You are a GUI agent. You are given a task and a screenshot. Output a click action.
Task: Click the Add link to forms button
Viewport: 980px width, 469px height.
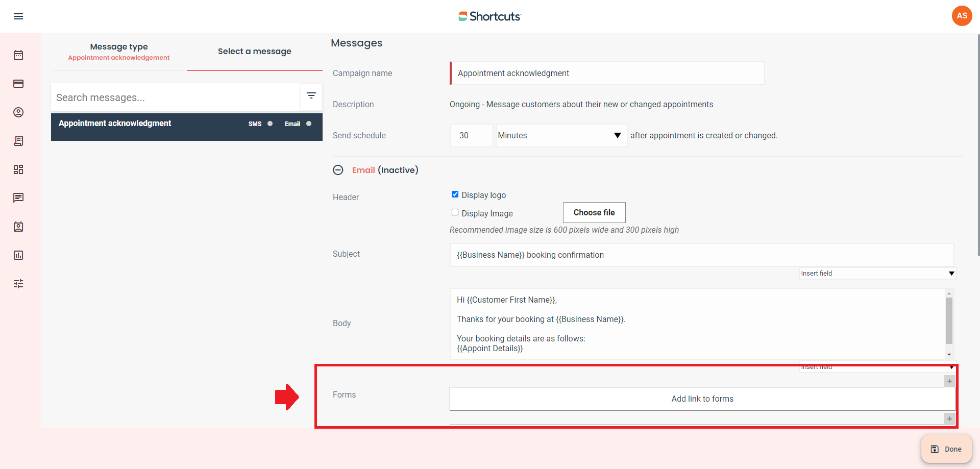click(x=702, y=399)
